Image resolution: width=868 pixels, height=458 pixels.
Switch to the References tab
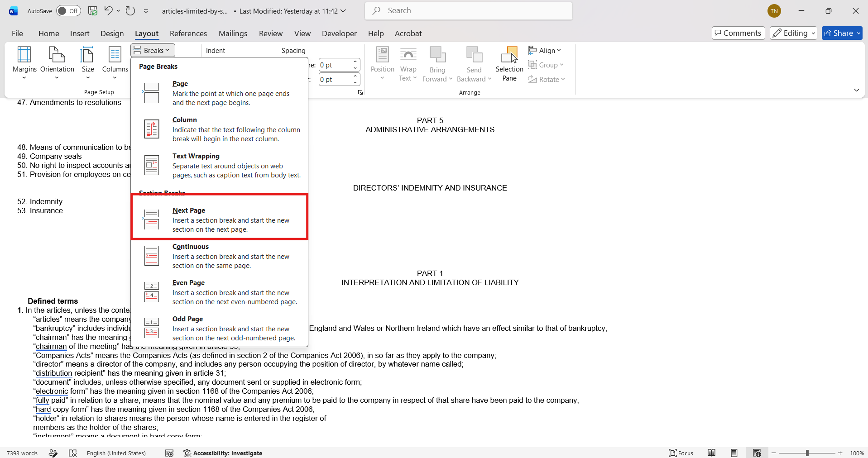[188, 33]
